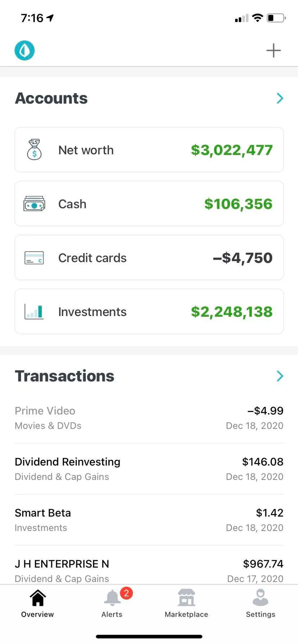Switch to the Overview tab

(37, 603)
